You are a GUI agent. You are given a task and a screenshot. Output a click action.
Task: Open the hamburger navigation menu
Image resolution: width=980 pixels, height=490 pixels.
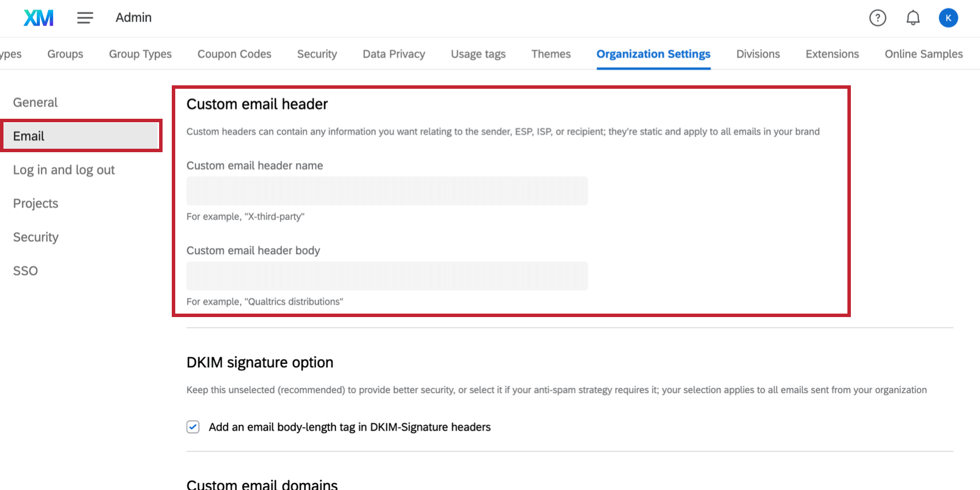[85, 18]
